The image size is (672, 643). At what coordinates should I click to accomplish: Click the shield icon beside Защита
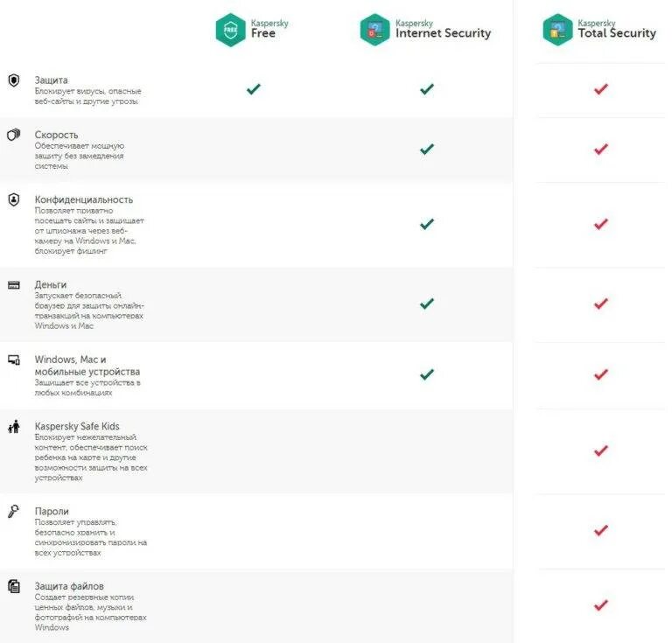[13, 80]
